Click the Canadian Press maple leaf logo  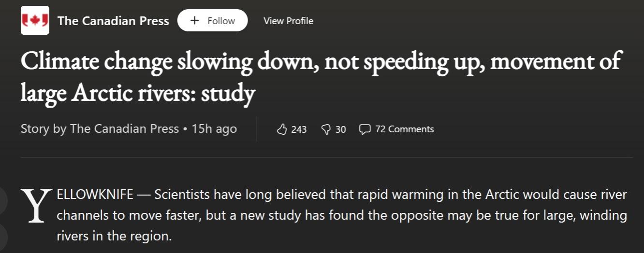pos(35,21)
